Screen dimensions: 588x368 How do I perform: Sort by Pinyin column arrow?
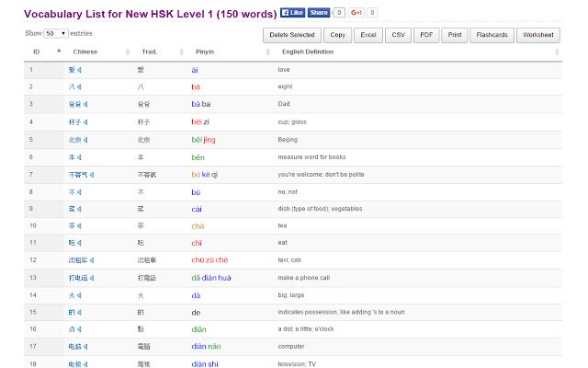(x=267, y=52)
